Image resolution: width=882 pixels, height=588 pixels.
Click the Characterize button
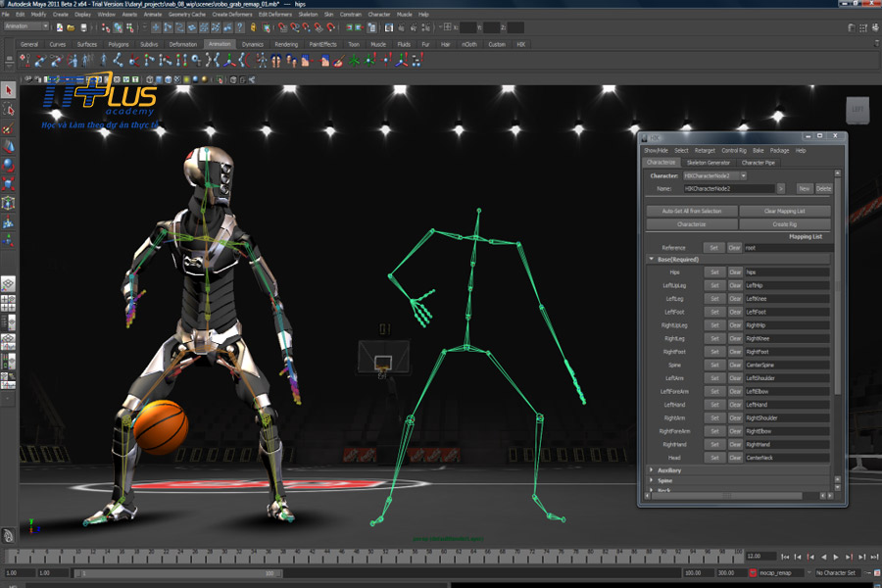[691, 224]
